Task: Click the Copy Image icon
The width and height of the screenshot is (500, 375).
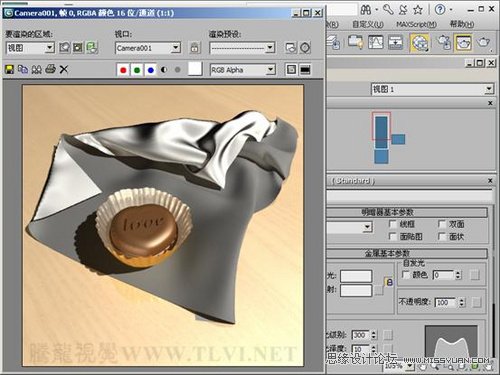Action: point(23,69)
